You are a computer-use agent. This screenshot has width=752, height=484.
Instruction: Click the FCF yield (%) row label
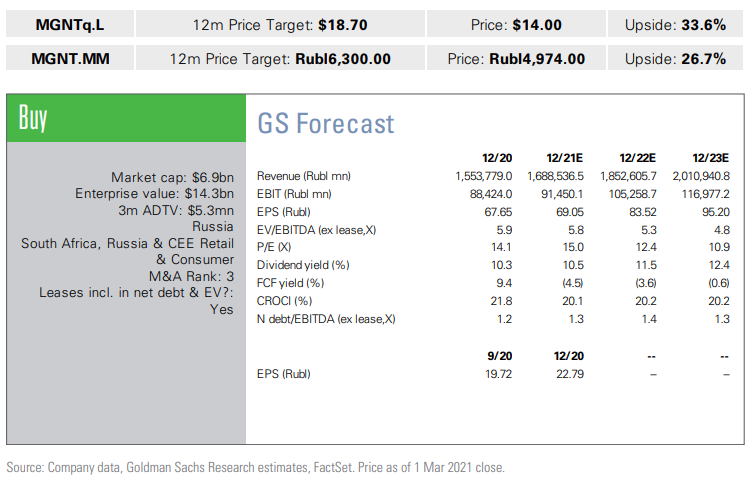[x=291, y=283]
